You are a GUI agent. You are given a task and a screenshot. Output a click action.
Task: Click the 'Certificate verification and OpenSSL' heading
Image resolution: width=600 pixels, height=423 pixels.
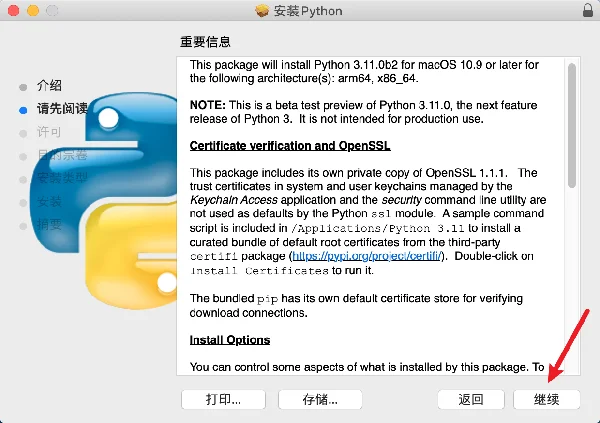tap(290, 146)
